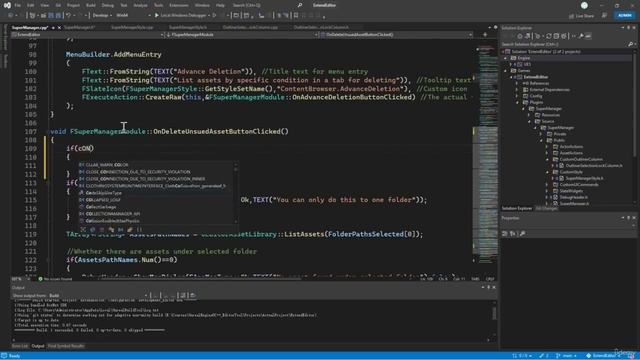The height and width of the screenshot is (360, 640).
Task: Click the split editor plus icon
Action: click(485, 35)
